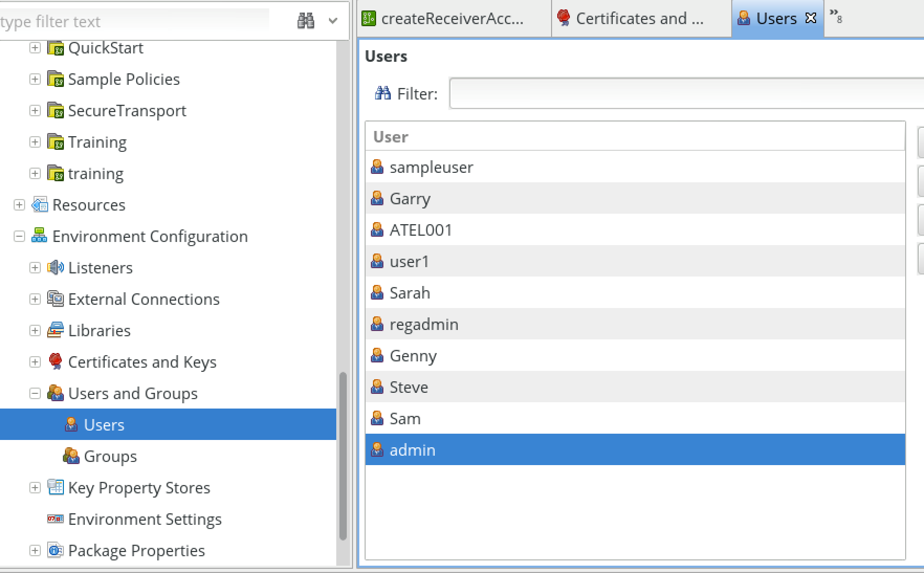Click the Groups people icon
Image resolution: width=924 pixels, height=573 pixels.
71,456
